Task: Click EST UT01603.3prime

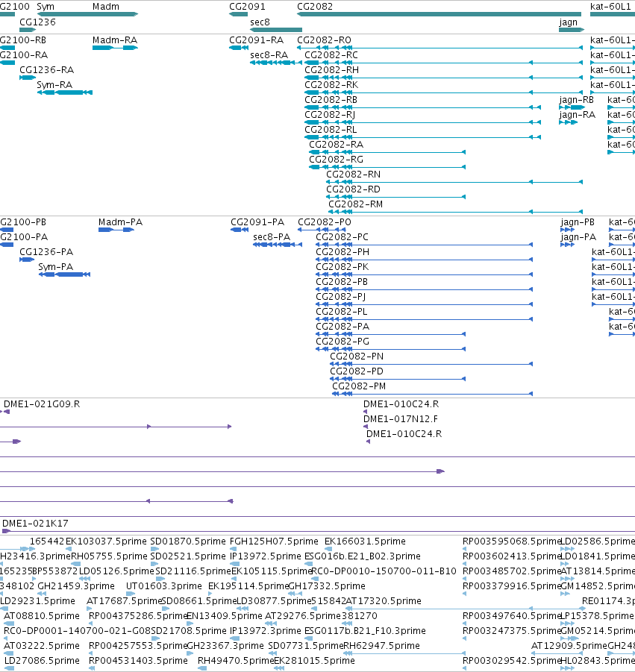Action: tap(164, 586)
